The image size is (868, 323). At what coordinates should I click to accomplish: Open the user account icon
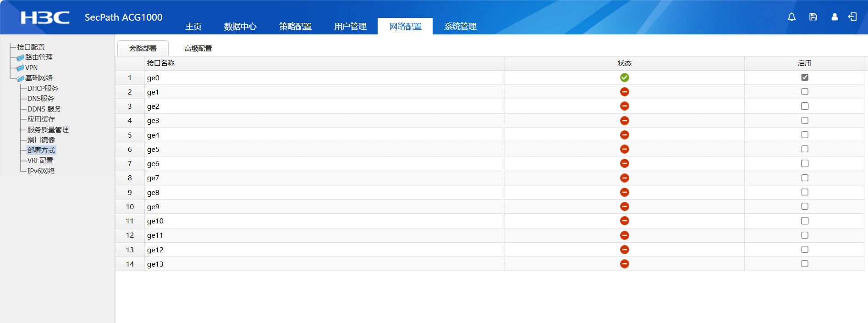point(835,17)
